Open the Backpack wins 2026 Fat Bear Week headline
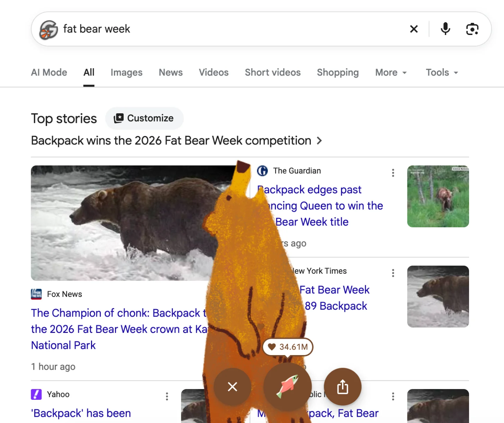The image size is (504, 423). [171, 141]
